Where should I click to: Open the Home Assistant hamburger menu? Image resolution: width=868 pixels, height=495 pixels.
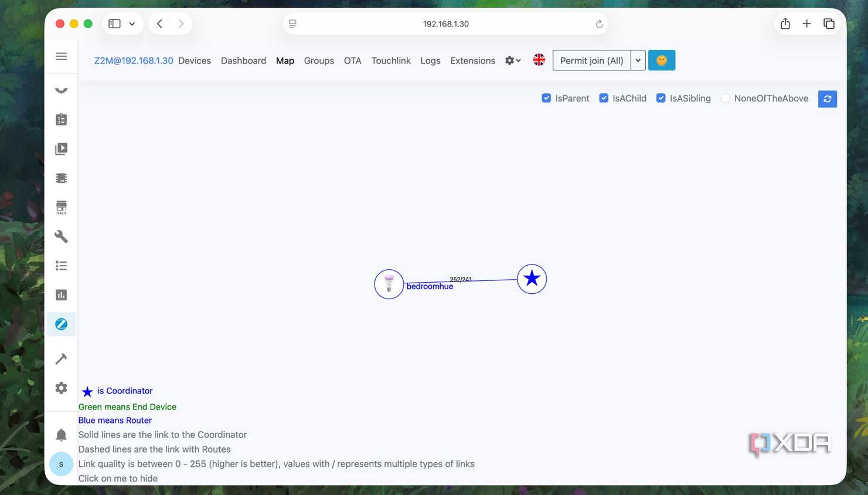[x=61, y=56]
